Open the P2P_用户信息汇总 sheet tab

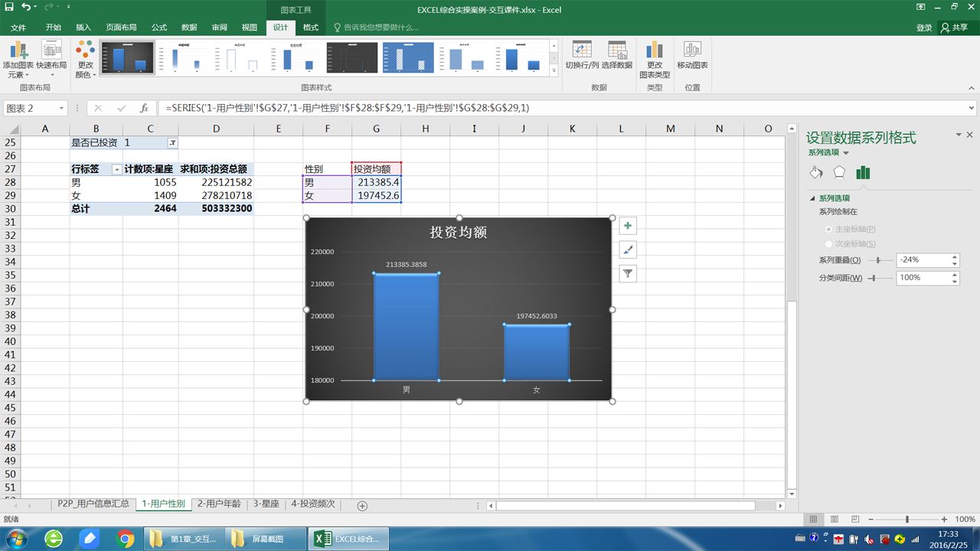93,504
